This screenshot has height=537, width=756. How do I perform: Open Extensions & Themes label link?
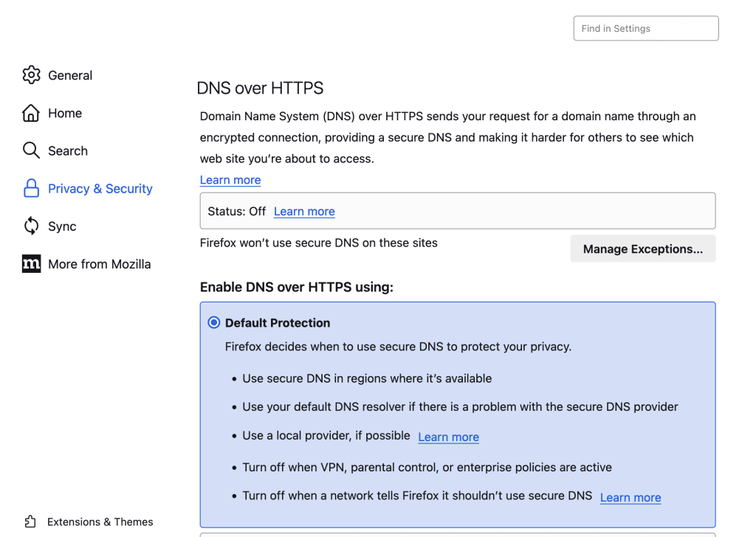coord(100,522)
